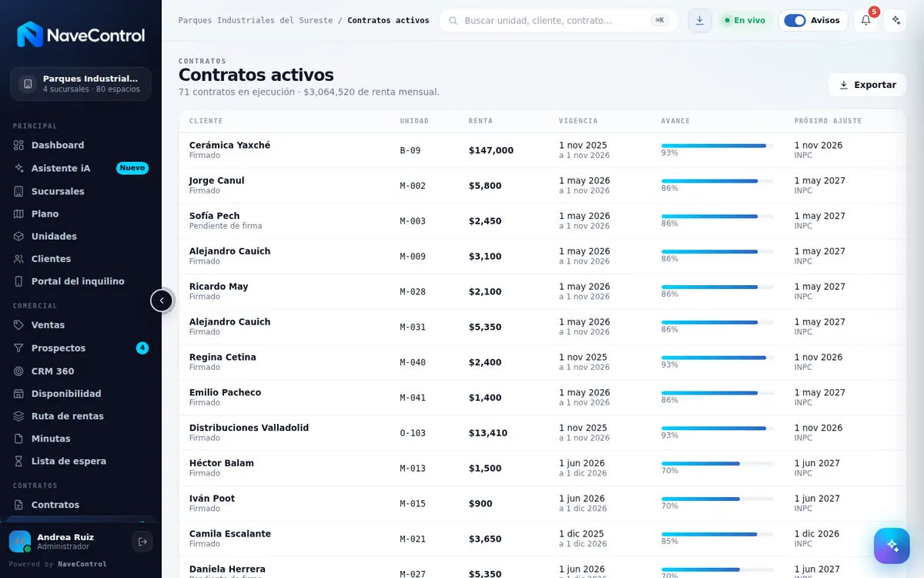
Task: Open Disponibilidad menu item
Action: (81, 394)
